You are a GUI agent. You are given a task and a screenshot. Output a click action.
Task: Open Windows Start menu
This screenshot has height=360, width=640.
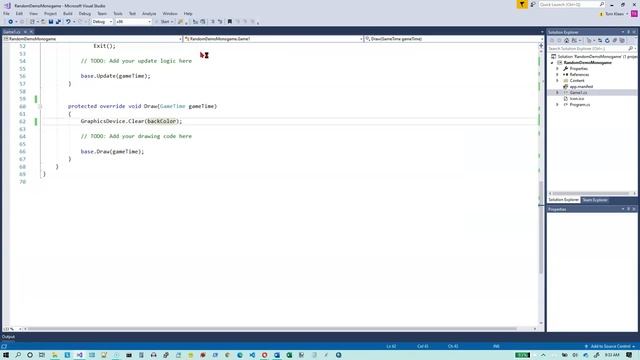pos(6,355)
